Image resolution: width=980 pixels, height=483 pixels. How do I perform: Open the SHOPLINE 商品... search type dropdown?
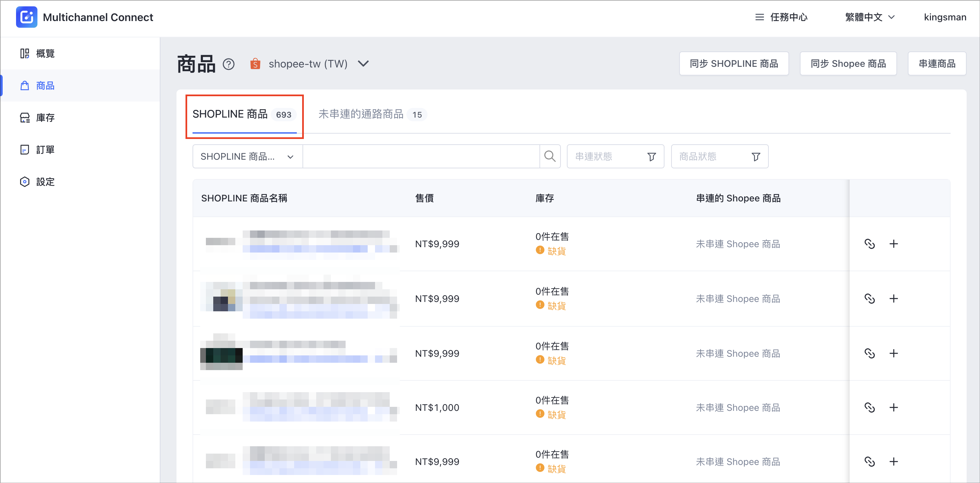(248, 156)
